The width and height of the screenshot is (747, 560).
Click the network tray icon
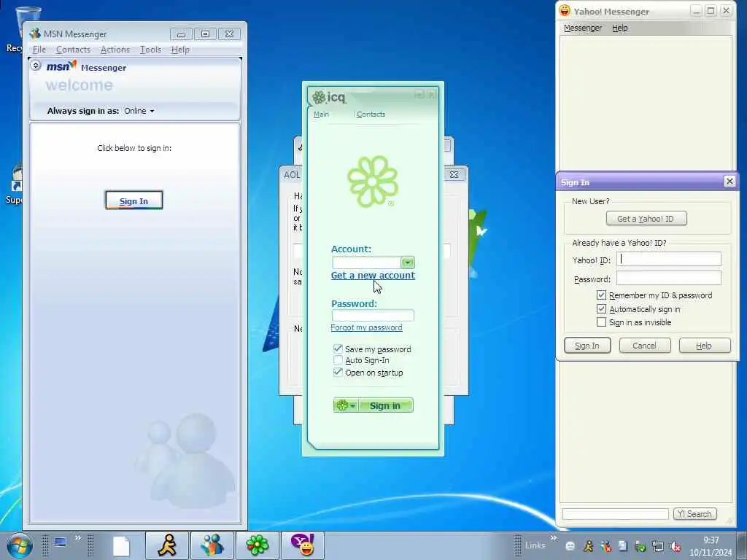click(658, 546)
